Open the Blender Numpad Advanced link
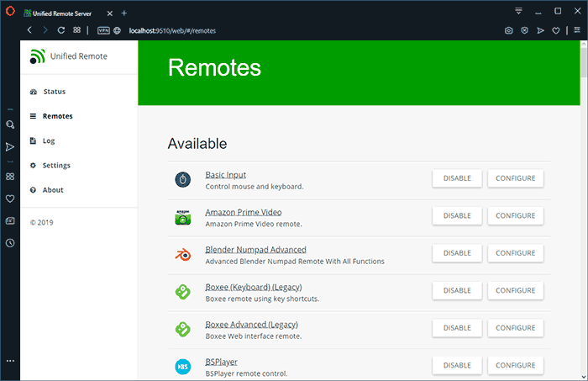Screen dimensions: 588x381 [255, 250]
